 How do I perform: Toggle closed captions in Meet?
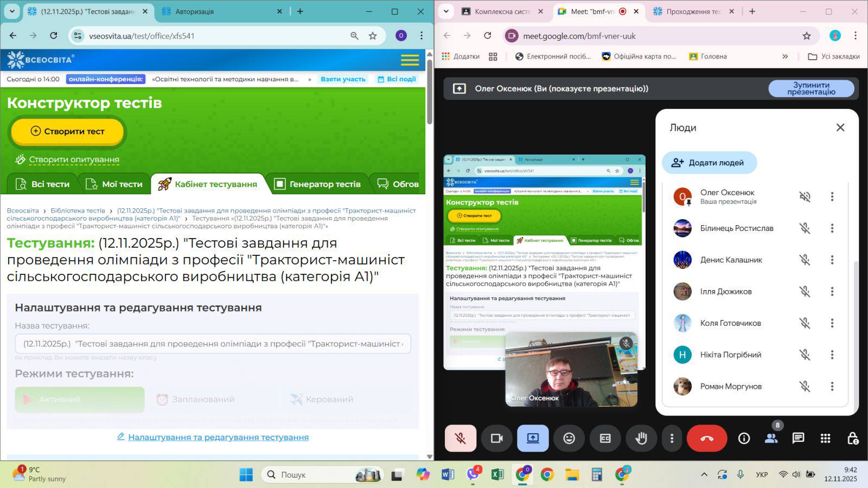point(605,438)
